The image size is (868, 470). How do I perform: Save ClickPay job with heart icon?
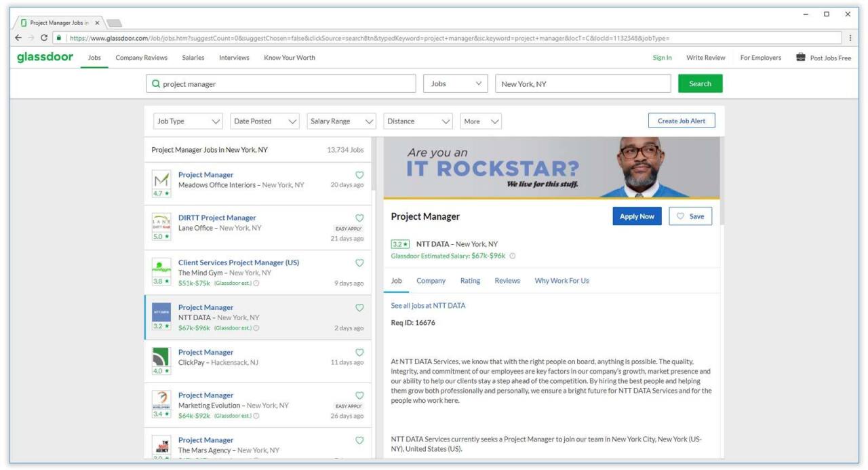[x=359, y=352]
